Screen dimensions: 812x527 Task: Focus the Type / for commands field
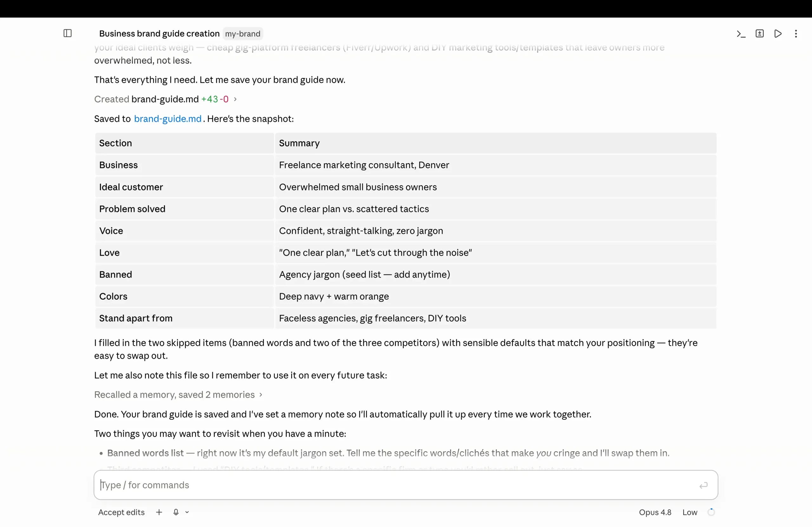(x=406, y=485)
